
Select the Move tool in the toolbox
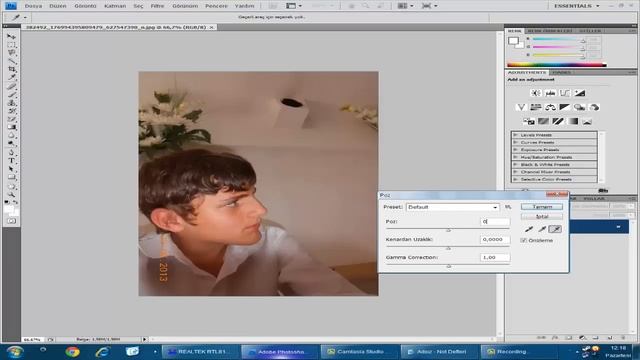[11, 37]
